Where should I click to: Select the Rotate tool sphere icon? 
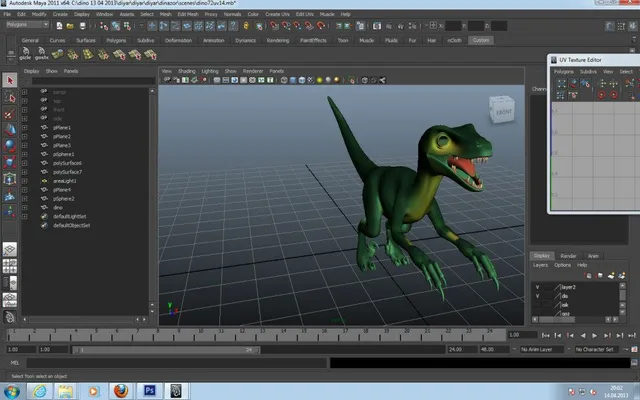point(9,146)
